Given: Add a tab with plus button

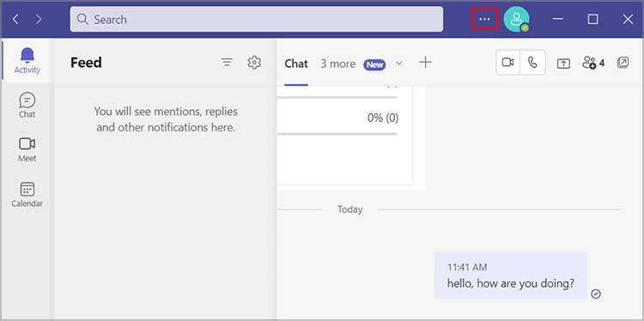Looking at the screenshot, I should click(x=426, y=63).
